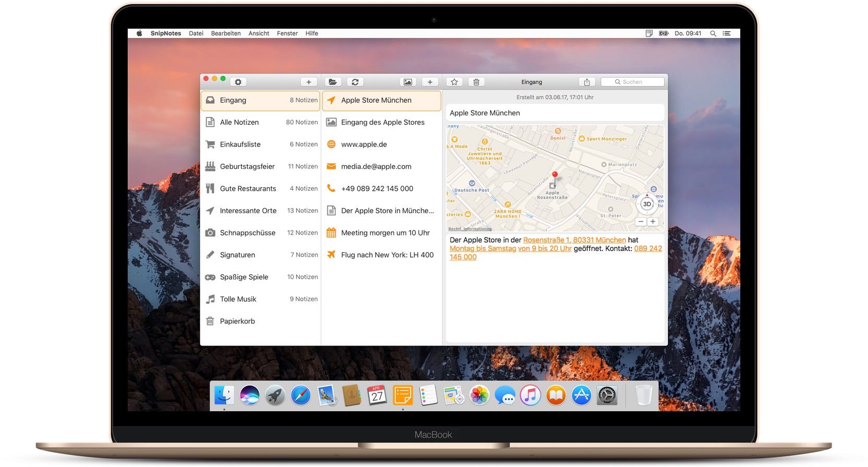Open Photos from the Dock
Screen dimensions: 868x467
click(x=480, y=396)
